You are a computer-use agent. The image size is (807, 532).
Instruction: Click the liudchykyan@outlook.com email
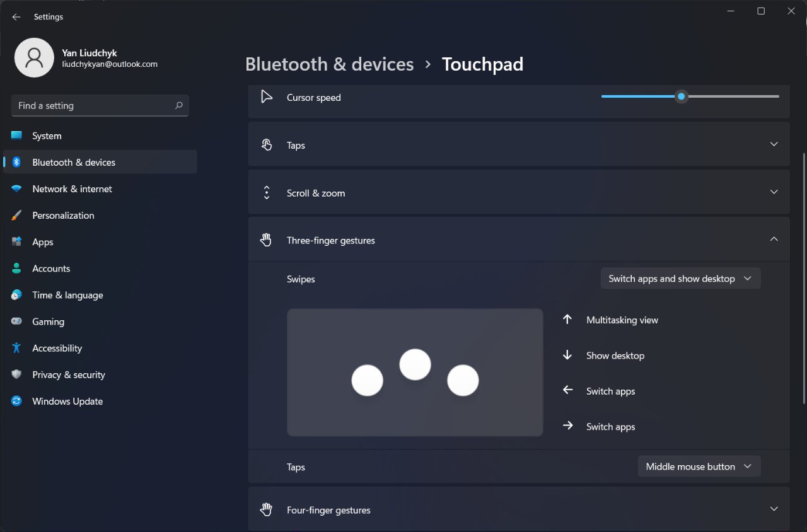point(110,64)
